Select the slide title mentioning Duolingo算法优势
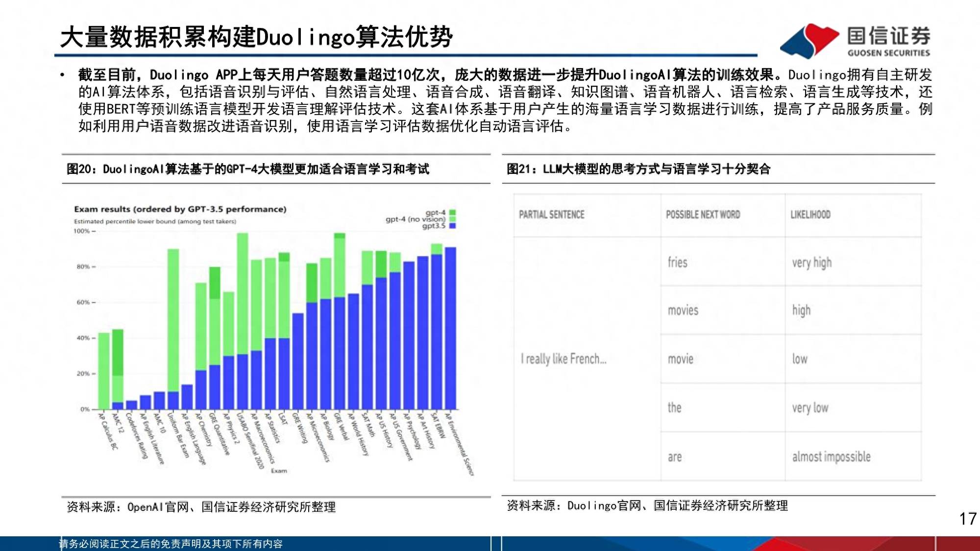The height and width of the screenshot is (551, 980). 256,37
